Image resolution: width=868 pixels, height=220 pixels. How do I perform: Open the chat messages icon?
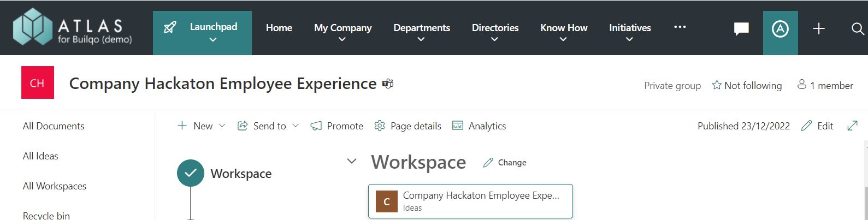[x=741, y=28]
